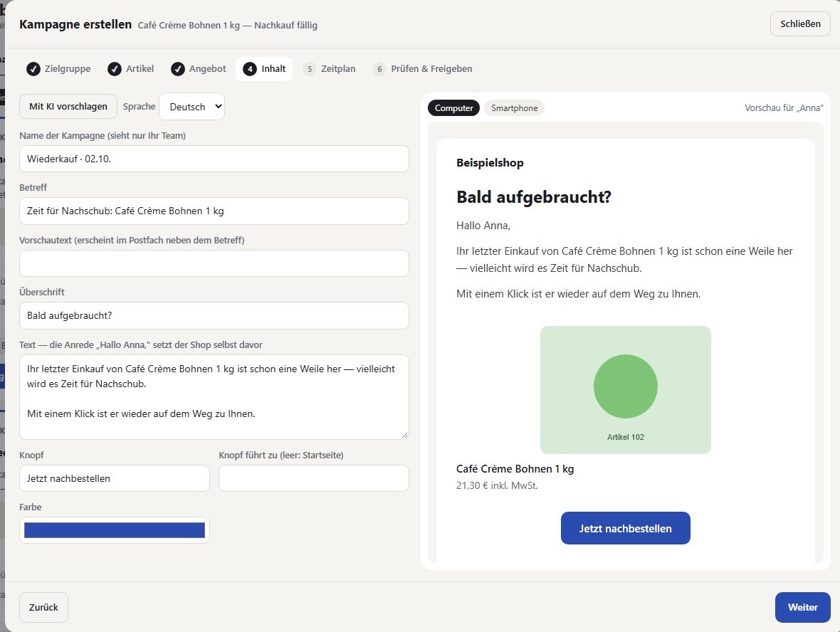This screenshot has width=840, height=632.
Task: Edit the Name der Kampagne field
Action: (214, 159)
